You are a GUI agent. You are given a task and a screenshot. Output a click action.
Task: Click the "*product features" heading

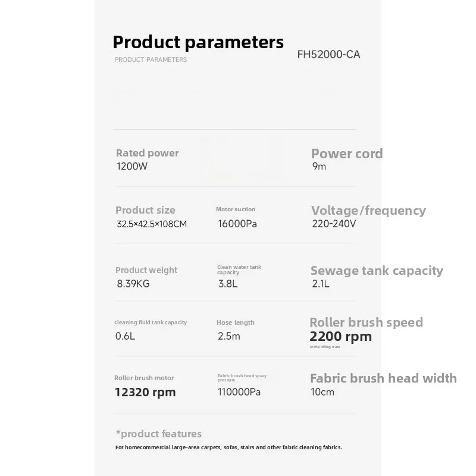(x=158, y=434)
